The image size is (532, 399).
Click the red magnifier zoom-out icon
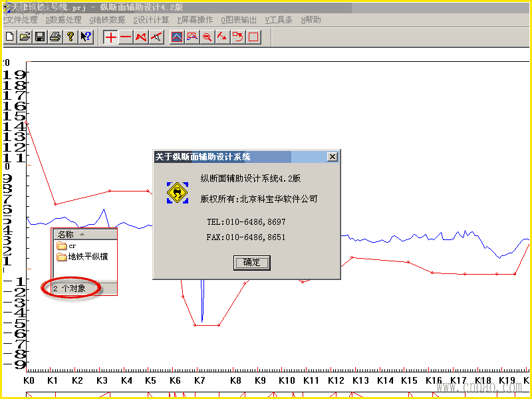tap(207, 37)
